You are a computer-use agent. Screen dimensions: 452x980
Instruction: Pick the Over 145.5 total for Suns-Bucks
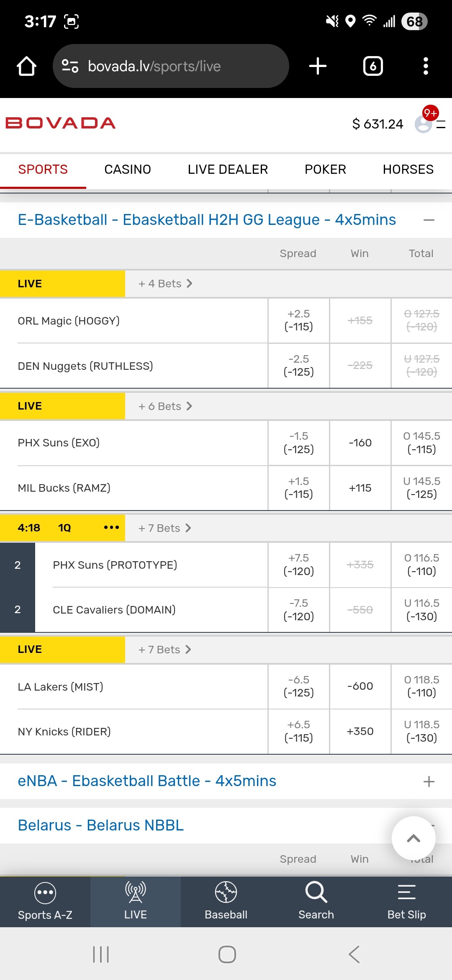[421, 443]
